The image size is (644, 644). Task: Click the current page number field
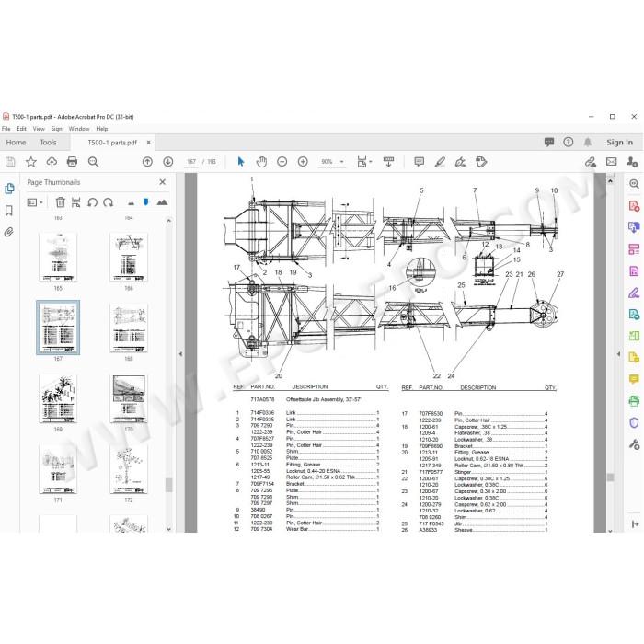pos(191,162)
